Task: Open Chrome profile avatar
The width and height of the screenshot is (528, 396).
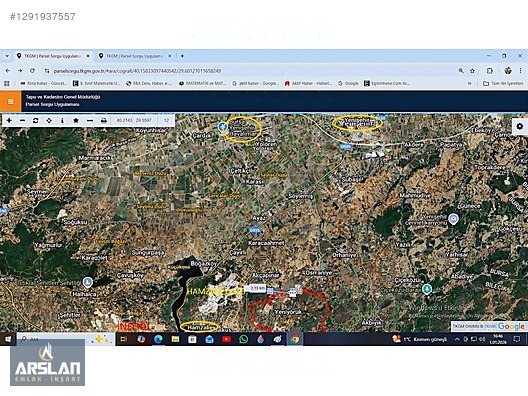Action: pos(508,71)
